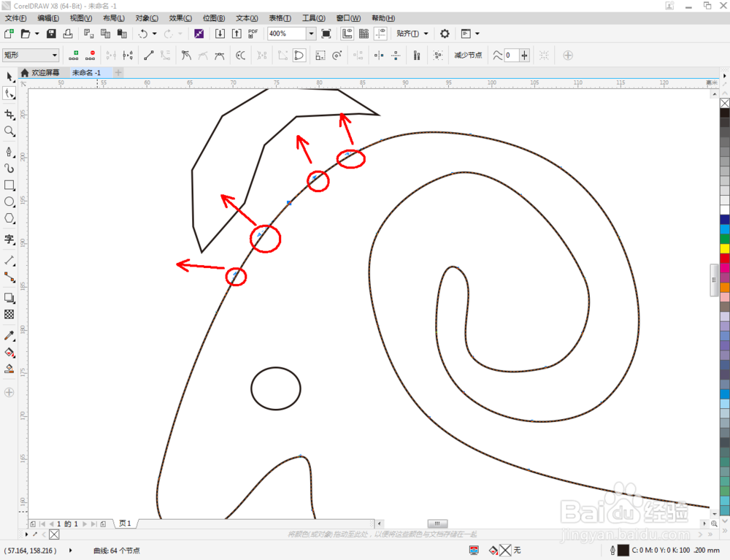Toggle the show rulers button
The image size is (730, 560).
347,34
